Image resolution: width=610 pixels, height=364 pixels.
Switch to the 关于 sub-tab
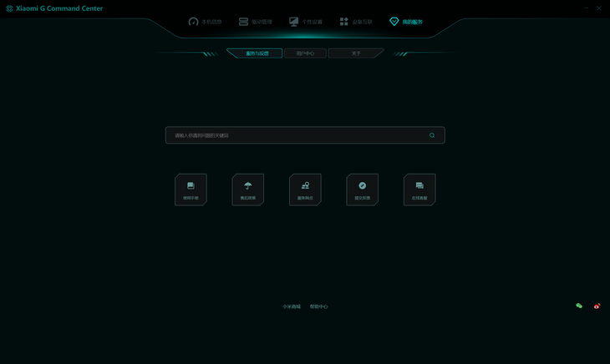(x=356, y=53)
